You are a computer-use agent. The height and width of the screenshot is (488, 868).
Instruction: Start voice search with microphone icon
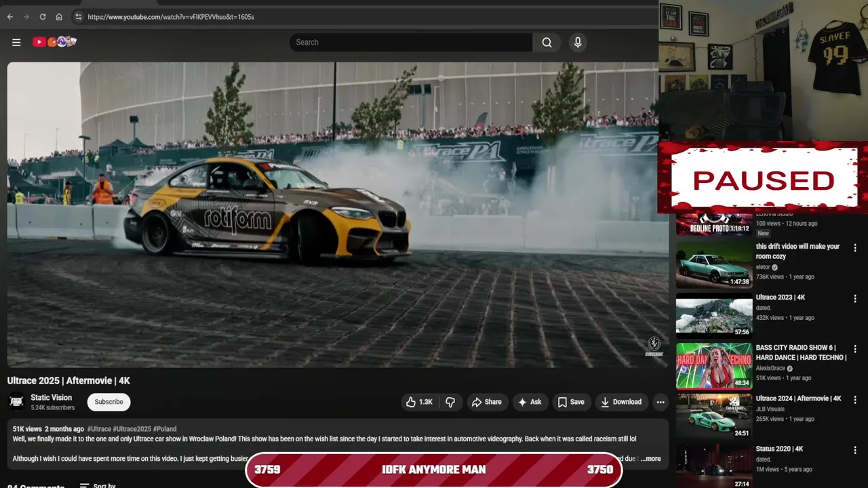[578, 42]
